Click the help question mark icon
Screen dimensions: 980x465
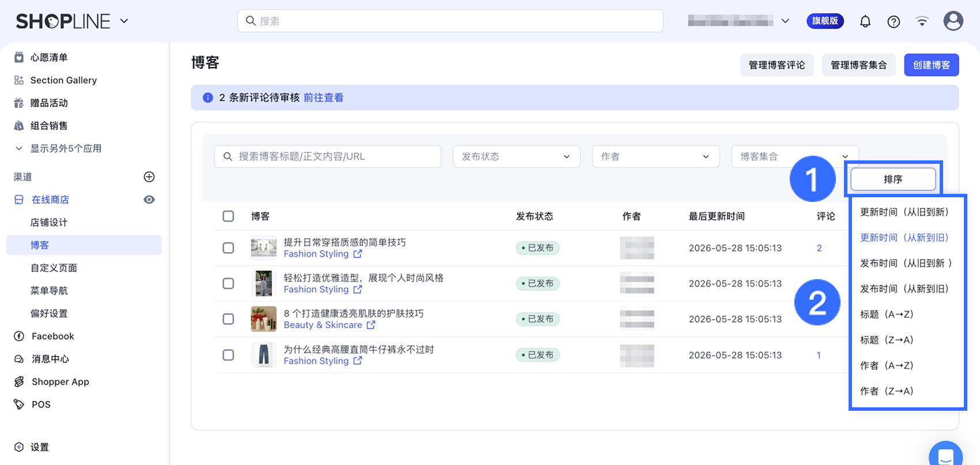click(894, 21)
